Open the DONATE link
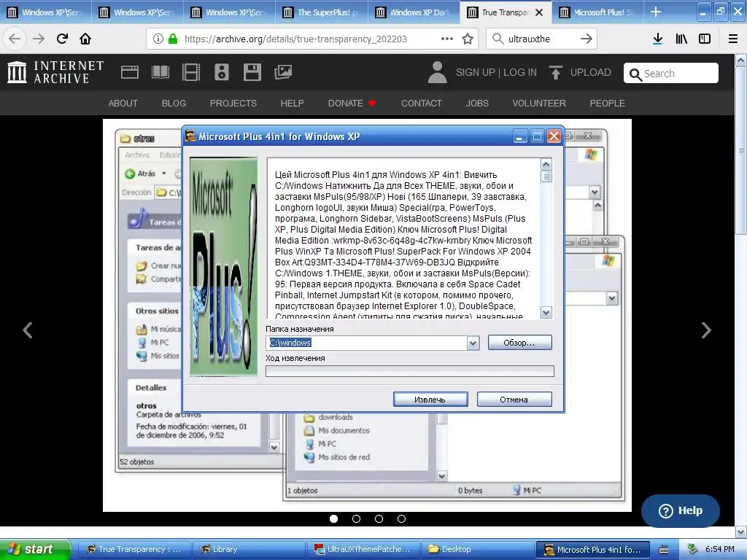Image resolution: width=747 pixels, height=560 pixels. [x=352, y=104]
